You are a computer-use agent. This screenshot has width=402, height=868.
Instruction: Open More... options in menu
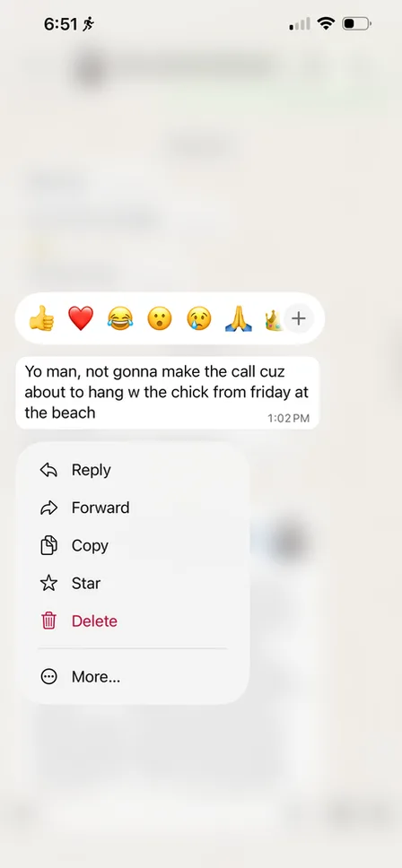point(133,676)
